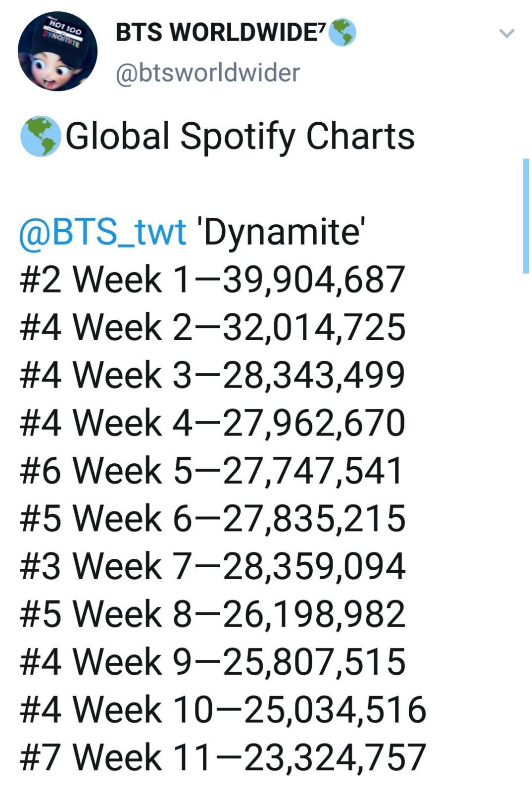Expand the tweet options chevron
This screenshot has width=532, height=792.
pyautogui.click(x=507, y=33)
